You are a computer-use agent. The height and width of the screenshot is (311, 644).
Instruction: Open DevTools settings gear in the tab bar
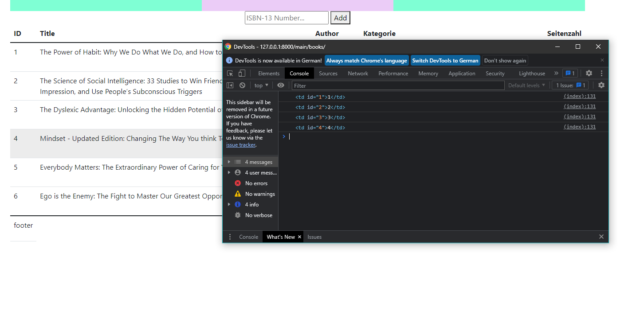589,74
